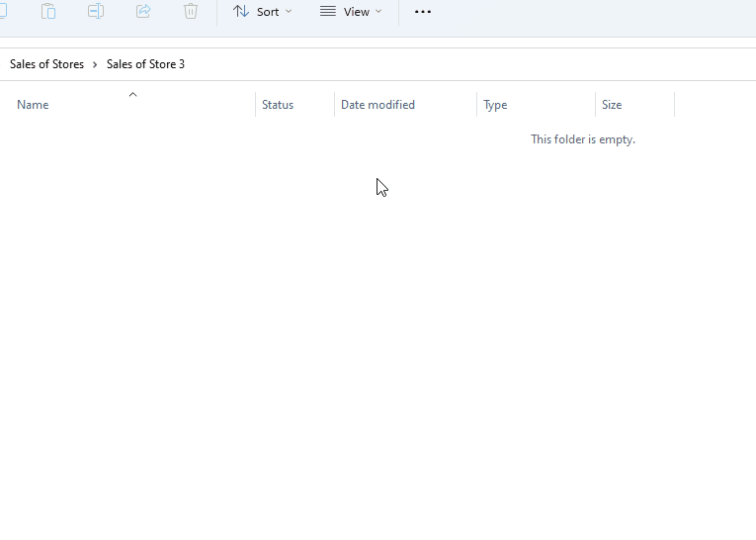Click the address bar blank area
The image size is (756, 540).
474,64
